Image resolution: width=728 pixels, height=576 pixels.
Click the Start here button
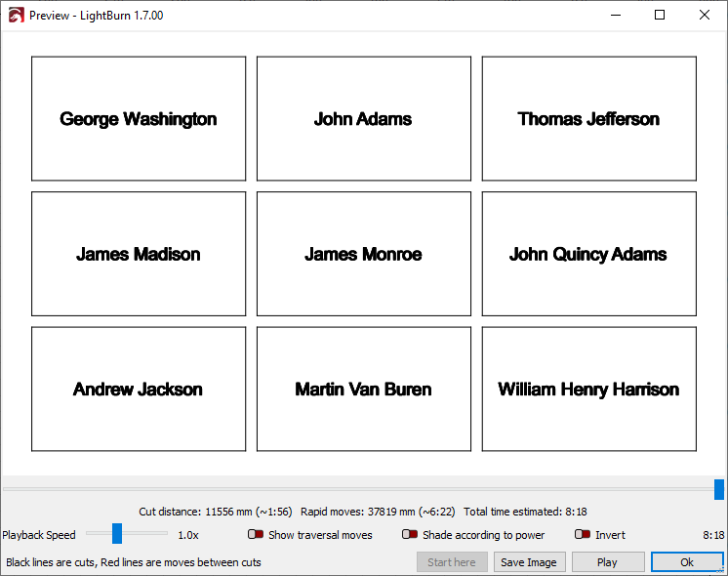(452, 562)
